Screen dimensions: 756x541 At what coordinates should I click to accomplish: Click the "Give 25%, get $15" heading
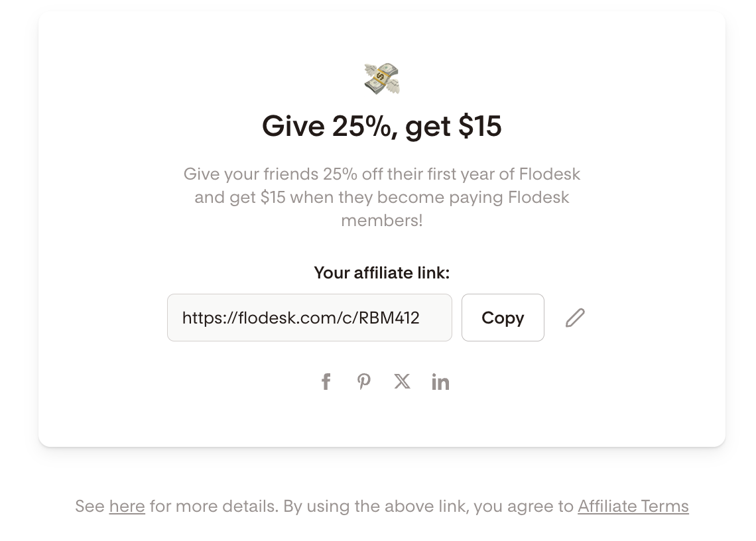381,126
